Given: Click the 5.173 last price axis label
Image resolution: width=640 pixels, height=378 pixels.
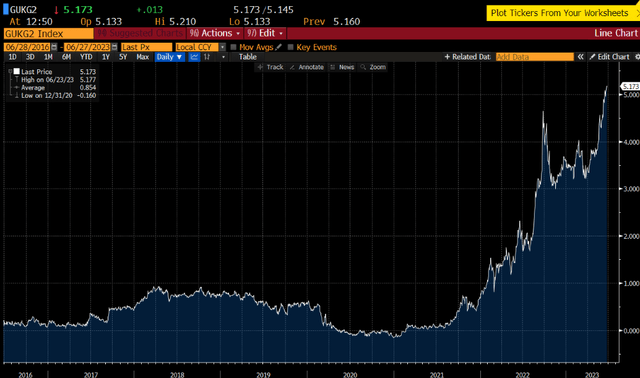Looking at the screenshot, I should (x=630, y=87).
